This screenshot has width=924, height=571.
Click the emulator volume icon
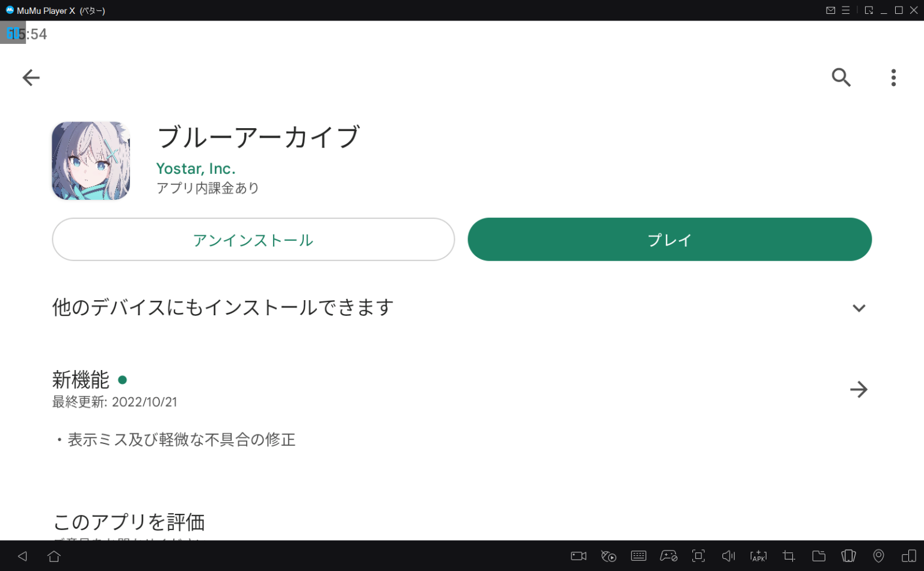728,555
